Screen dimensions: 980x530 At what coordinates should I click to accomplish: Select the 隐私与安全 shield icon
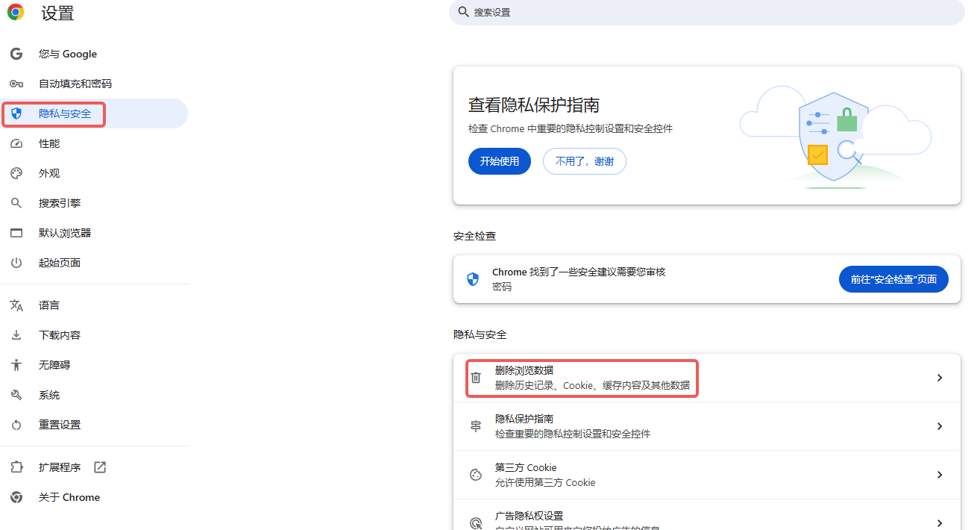(x=16, y=113)
